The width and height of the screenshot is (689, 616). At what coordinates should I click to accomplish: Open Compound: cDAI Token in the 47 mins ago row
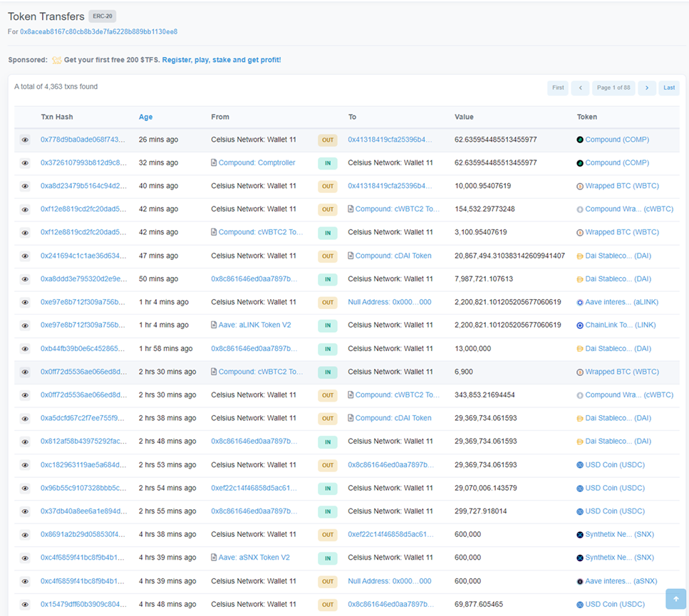click(393, 256)
